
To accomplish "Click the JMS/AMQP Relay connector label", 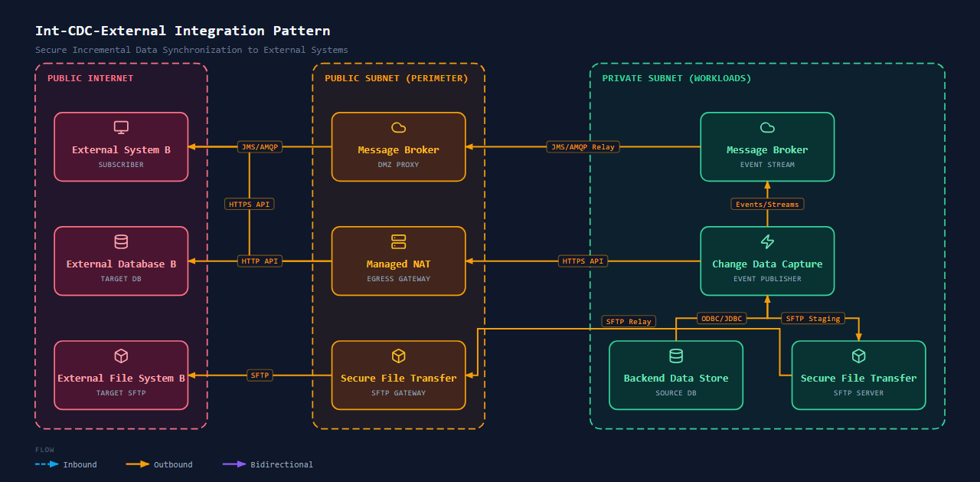I will point(583,147).
